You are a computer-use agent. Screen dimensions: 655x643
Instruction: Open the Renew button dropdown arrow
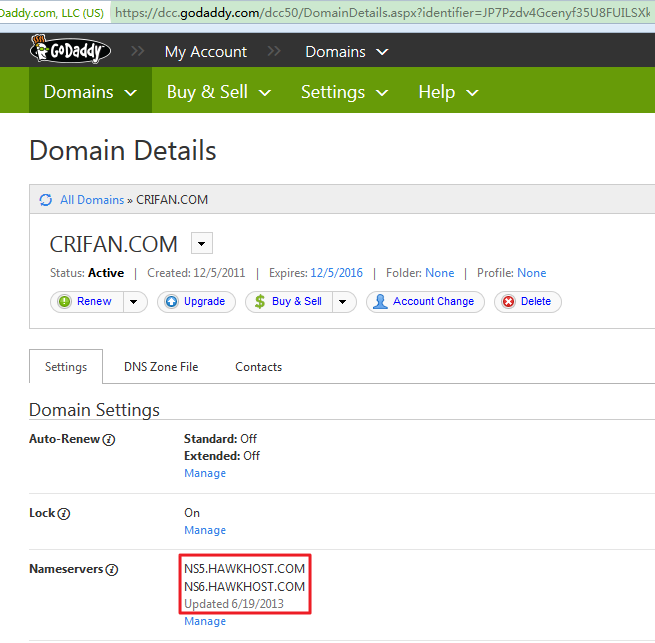click(x=134, y=302)
